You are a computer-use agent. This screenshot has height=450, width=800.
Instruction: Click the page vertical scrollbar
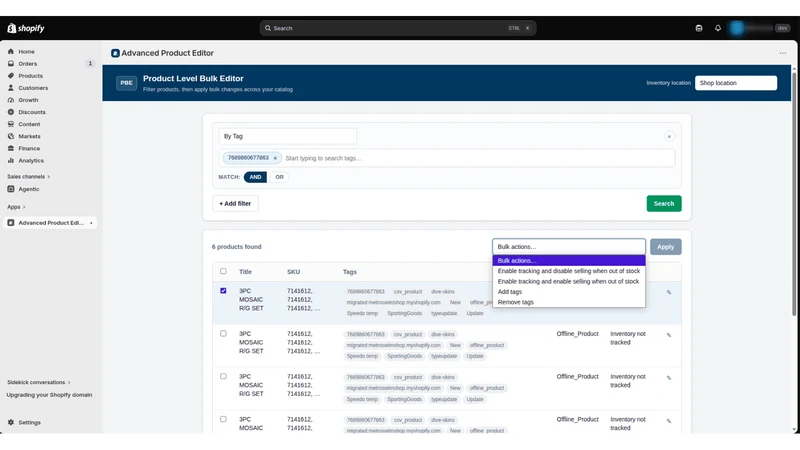coord(794,194)
